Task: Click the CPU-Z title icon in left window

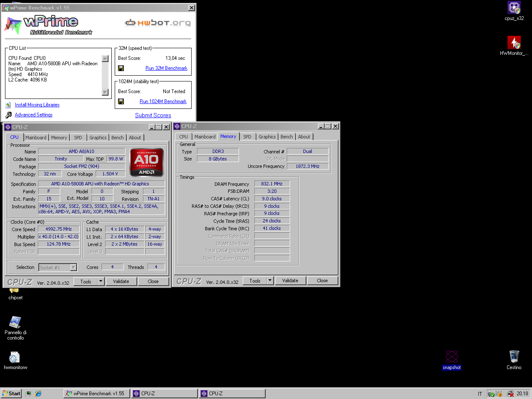Action: click(x=8, y=127)
